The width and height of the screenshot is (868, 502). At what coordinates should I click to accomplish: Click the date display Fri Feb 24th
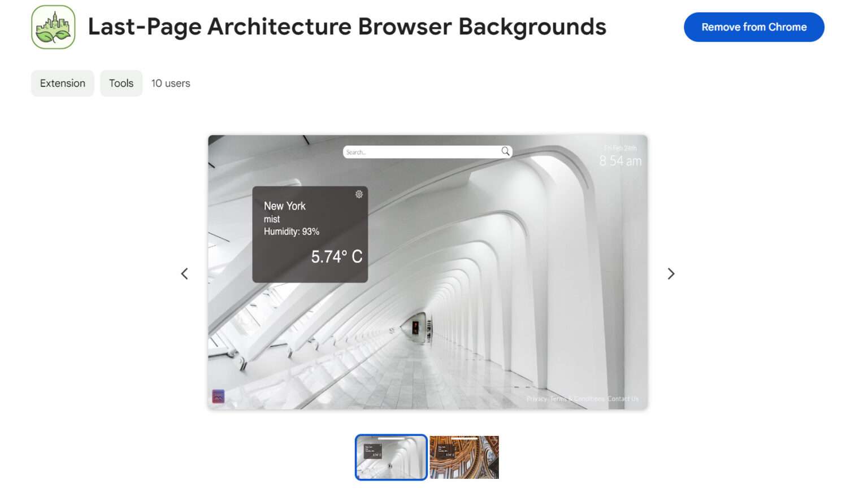(620, 147)
